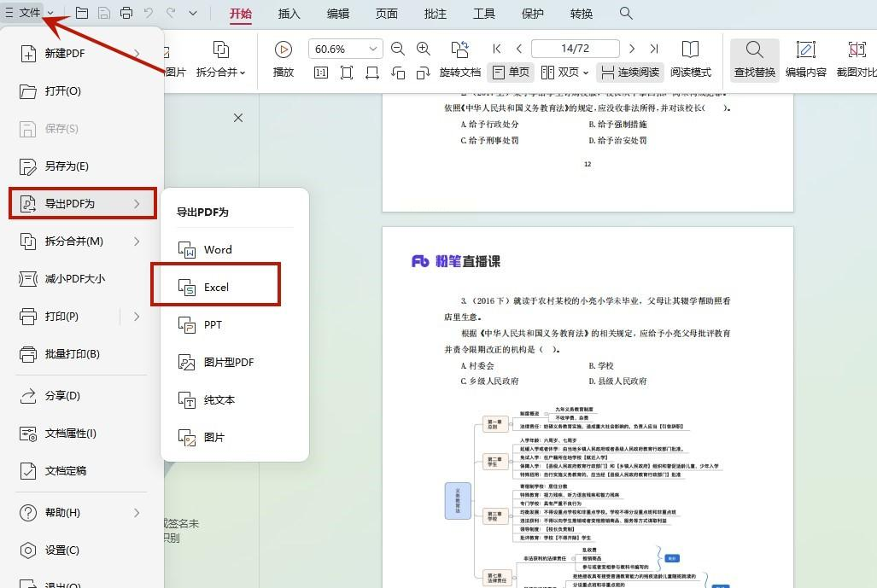Click the print icon in the quick access bar

pos(126,13)
